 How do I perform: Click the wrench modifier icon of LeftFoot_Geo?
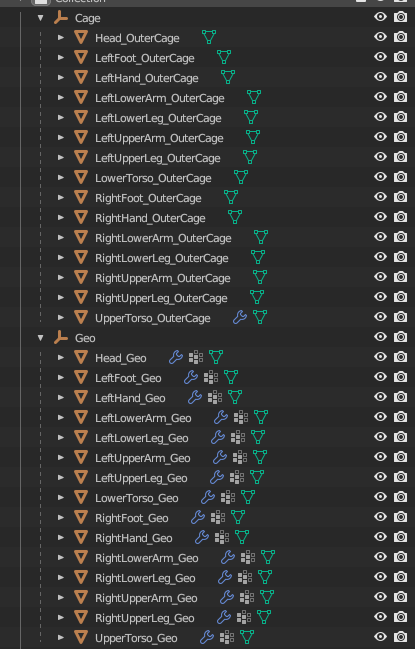191,377
